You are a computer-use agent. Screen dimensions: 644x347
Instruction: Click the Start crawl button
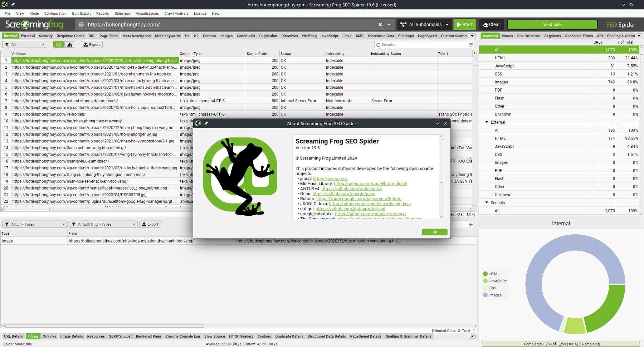pyautogui.click(x=465, y=25)
